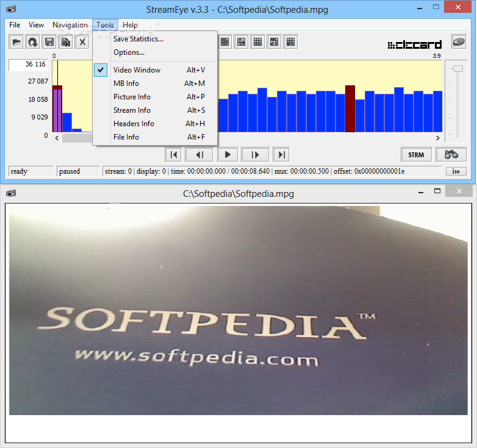Image resolution: width=477 pixels, height=448 pixels.
Task: Jump to the last frame
Action: click(281, 155)
